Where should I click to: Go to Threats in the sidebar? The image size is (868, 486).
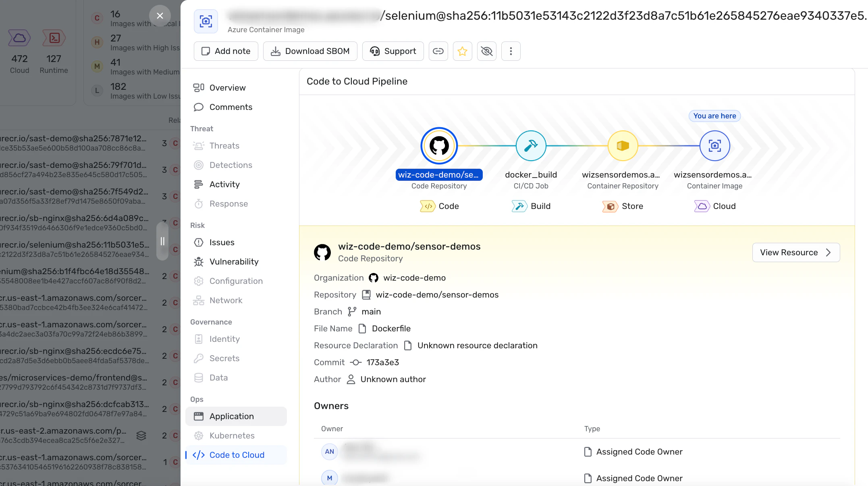point(236,146)
